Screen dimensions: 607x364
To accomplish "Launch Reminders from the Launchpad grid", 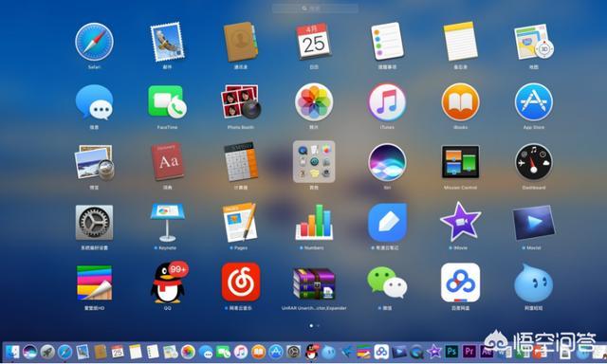I will tap(387, 41).
